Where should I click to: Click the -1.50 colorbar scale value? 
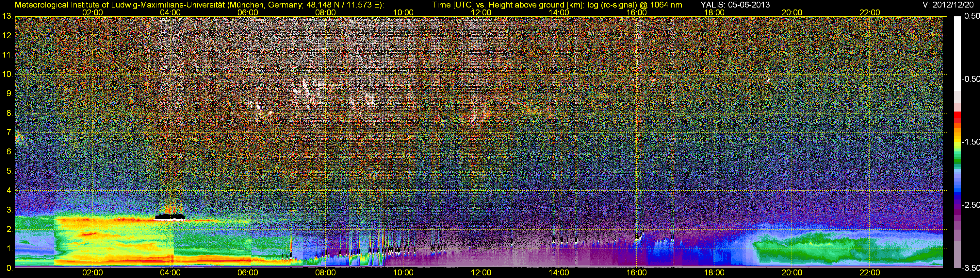click(x=971, y=142)
